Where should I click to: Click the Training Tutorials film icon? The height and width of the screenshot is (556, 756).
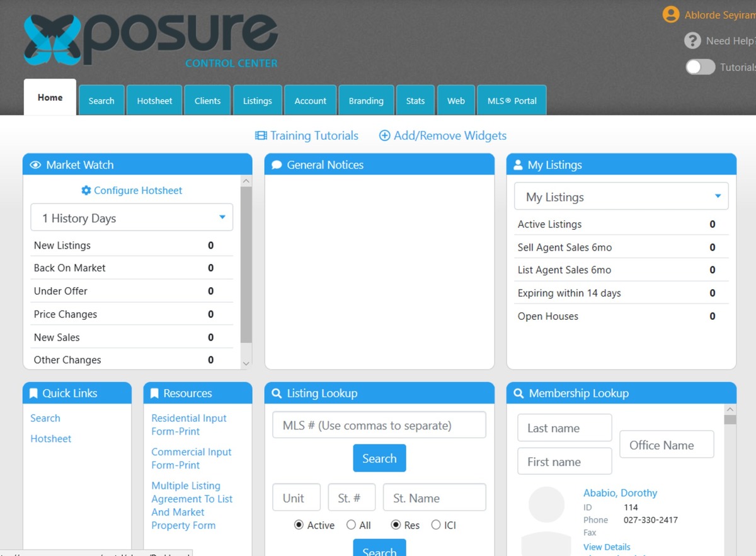pyautogui.click(x=261, y=136)
